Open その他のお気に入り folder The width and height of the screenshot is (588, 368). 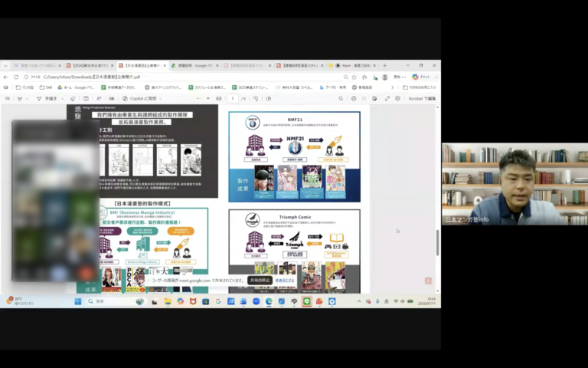coord(420,87)
